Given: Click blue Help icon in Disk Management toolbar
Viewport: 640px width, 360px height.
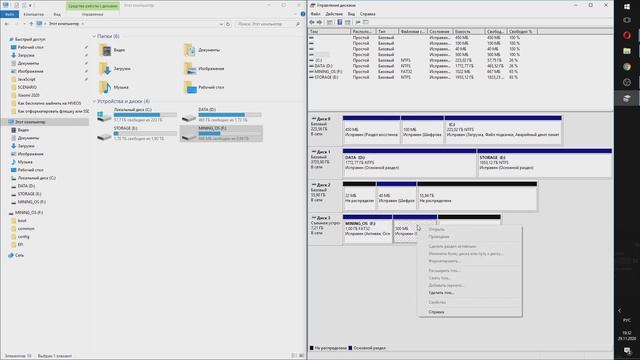Looking at the screenshot, I should [340, 22].
